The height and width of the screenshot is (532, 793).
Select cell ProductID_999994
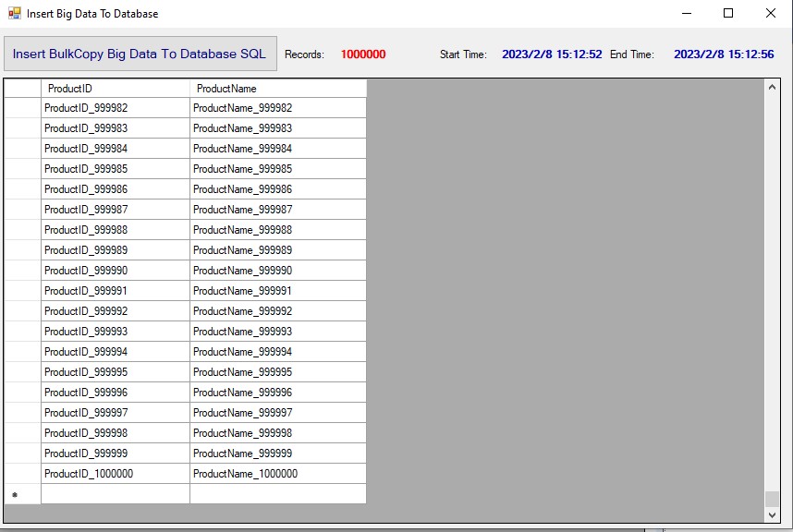click(x=116, y=352)
